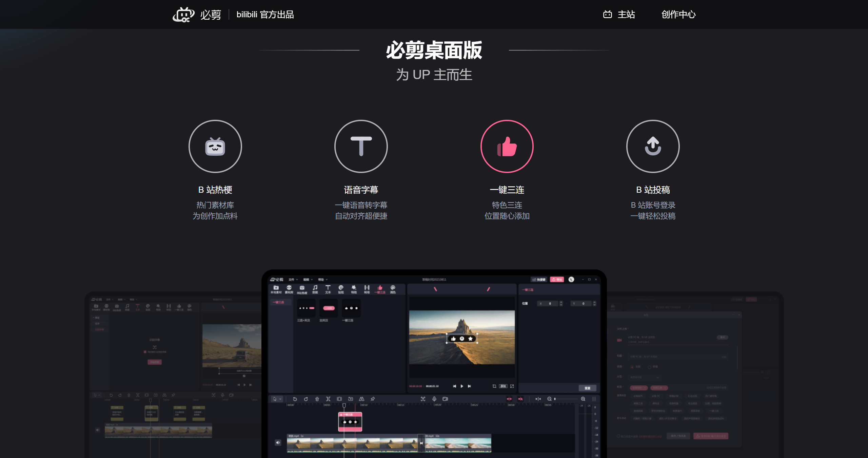The width and height of the screenshot is (868, 458).
Task: Expand the 帮助 dropdown menu
Action: (322, 280)
